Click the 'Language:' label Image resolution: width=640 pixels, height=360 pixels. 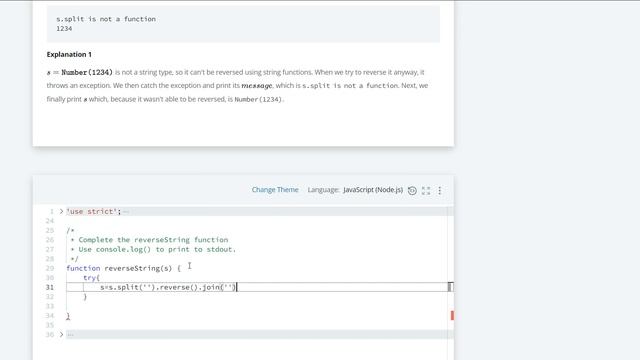click(324, 190)
